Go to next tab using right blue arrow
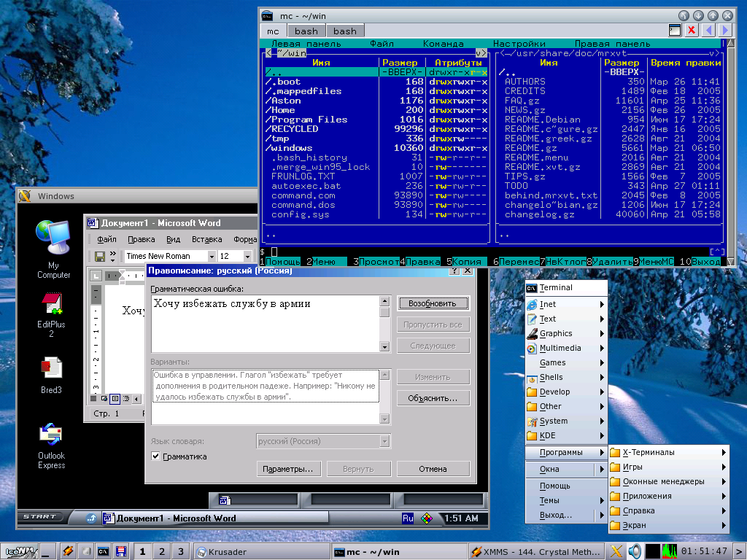Screen dimensions: 747x560 pos(725,30)
